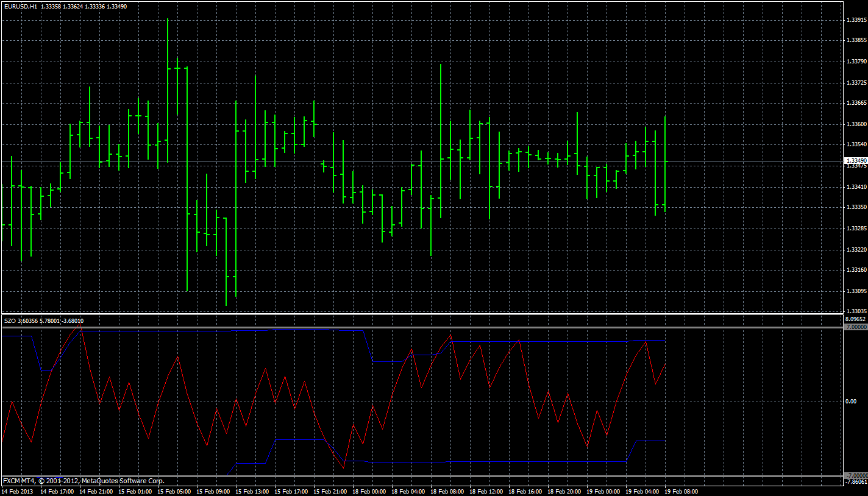The height and width of the screenshot is (496, 868).
Task: Click the 18 Feb 04:00 time label
Action: tap(408, 491)
